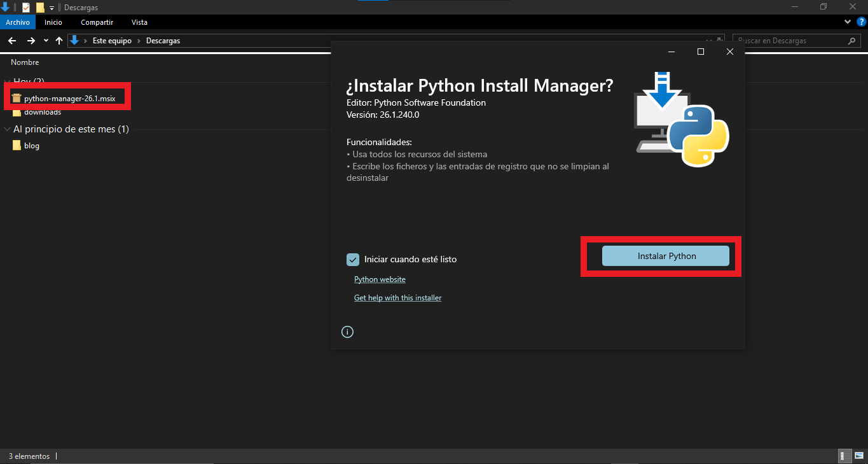Select the blog folder name

(x=32, y=146)
